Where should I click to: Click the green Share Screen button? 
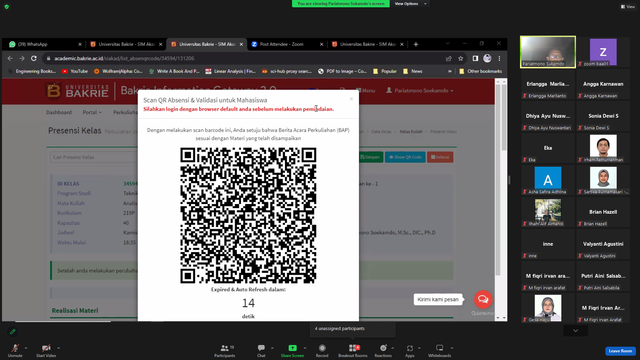coord(292,350)
